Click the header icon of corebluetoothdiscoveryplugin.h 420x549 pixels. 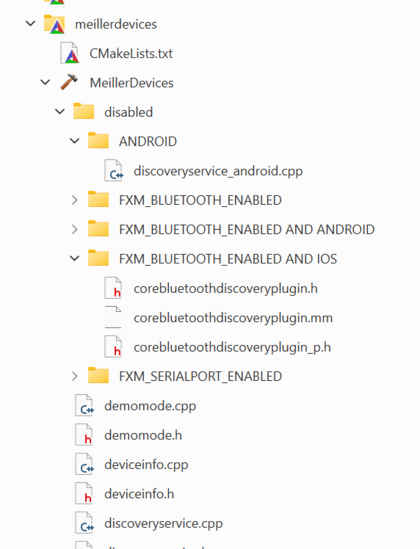click(x=113, y=288)
